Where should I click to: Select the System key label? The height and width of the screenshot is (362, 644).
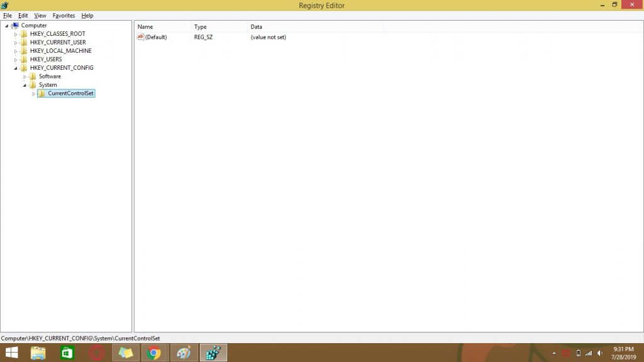pos(48,85)
